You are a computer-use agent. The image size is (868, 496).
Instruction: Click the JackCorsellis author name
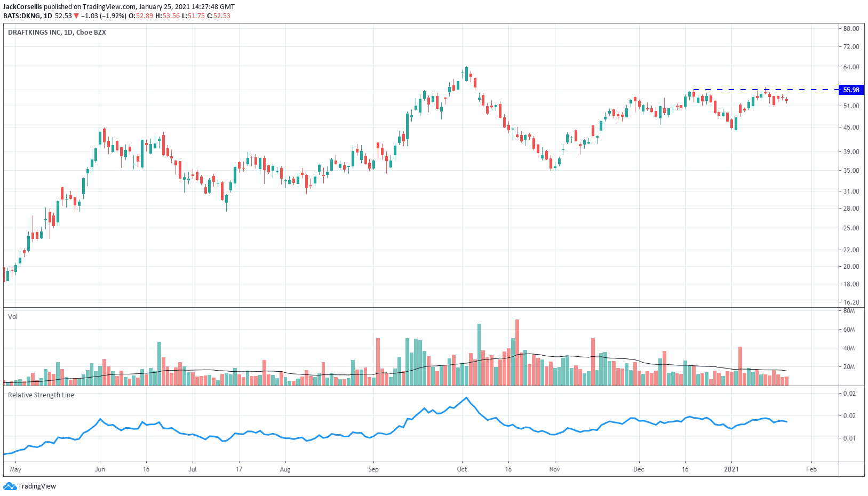coord(22,7)
